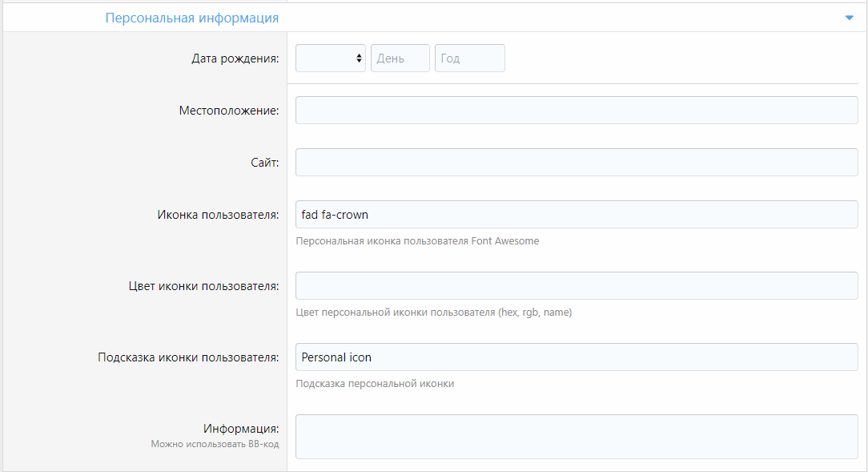Click the Информация text area
The image size is (868, 472).
tap(576, 437)
